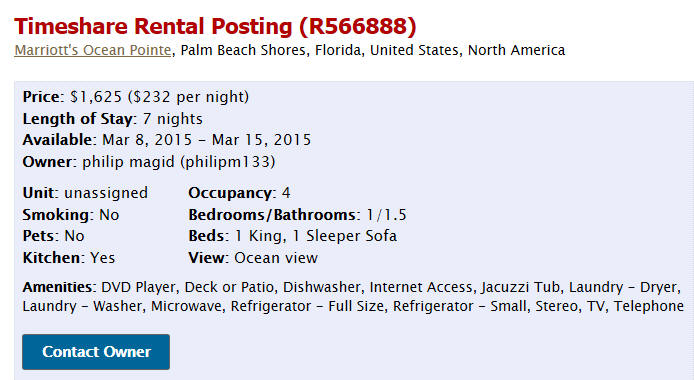Open the Marriott's Ocean Pointe link

coord(93,50)
